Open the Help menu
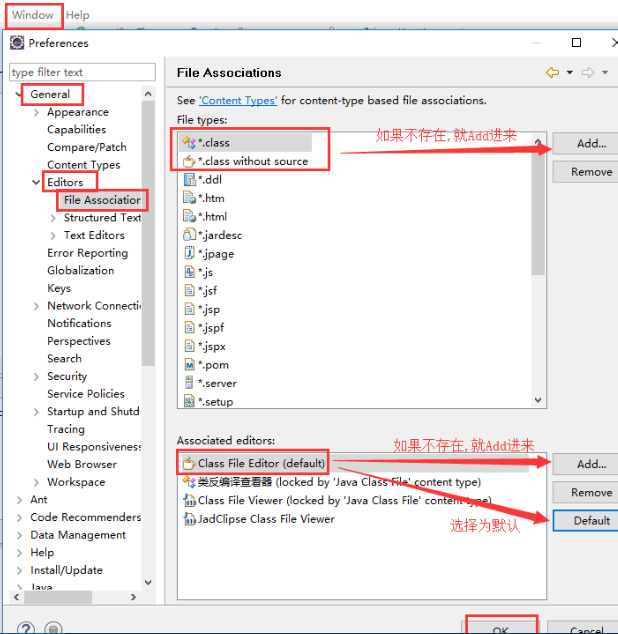Viewport: 618px width, 634px height. tap(77, 15)
